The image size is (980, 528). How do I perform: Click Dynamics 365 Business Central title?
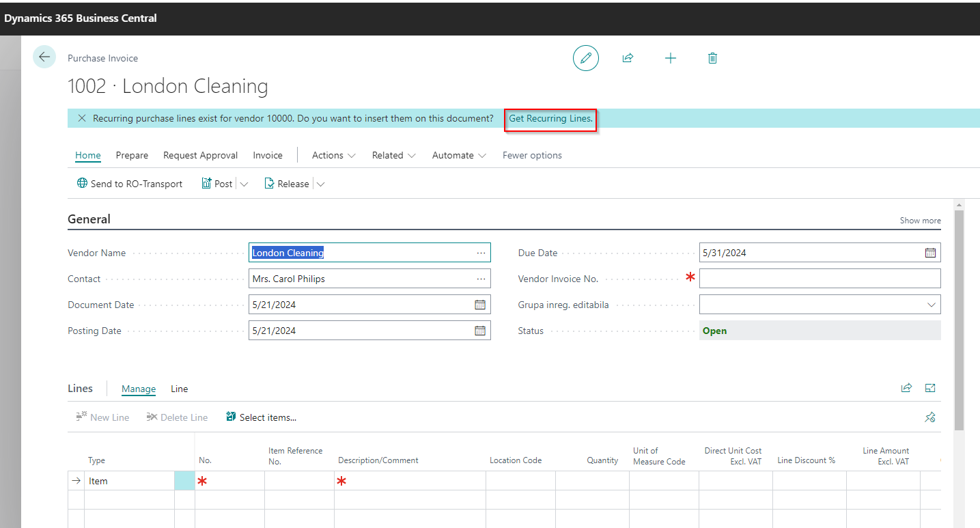pos(81,18)
